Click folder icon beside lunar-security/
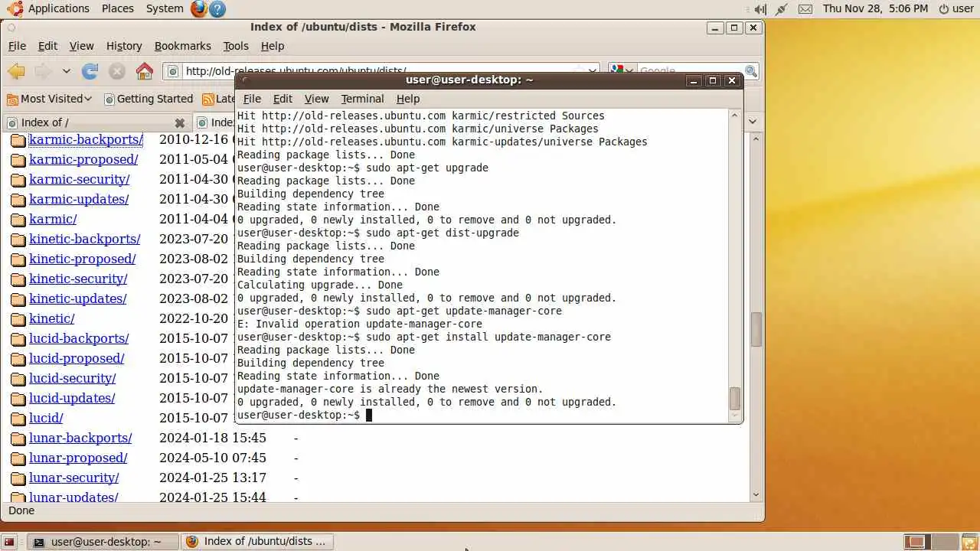The height and width of the screenshot is (551, 980). 18,478
